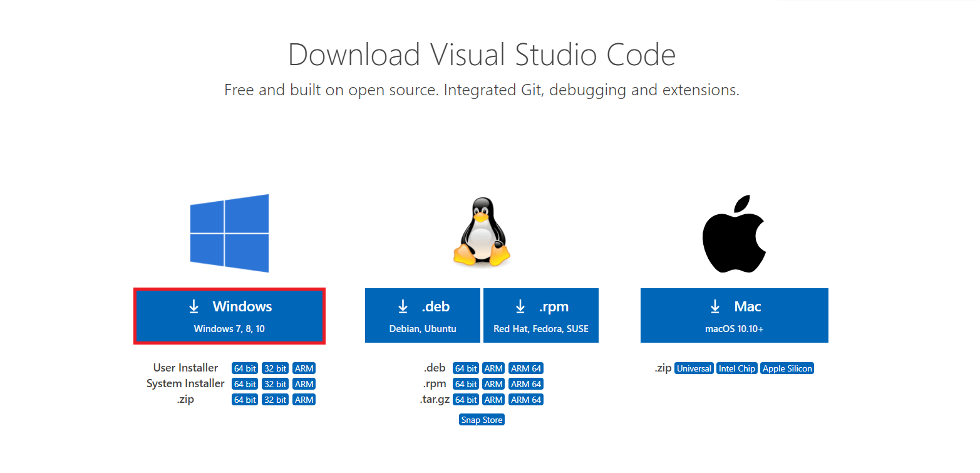Pick the .tar.gz 64 bit archive
The image size is (980, 473).
[466, 400]
